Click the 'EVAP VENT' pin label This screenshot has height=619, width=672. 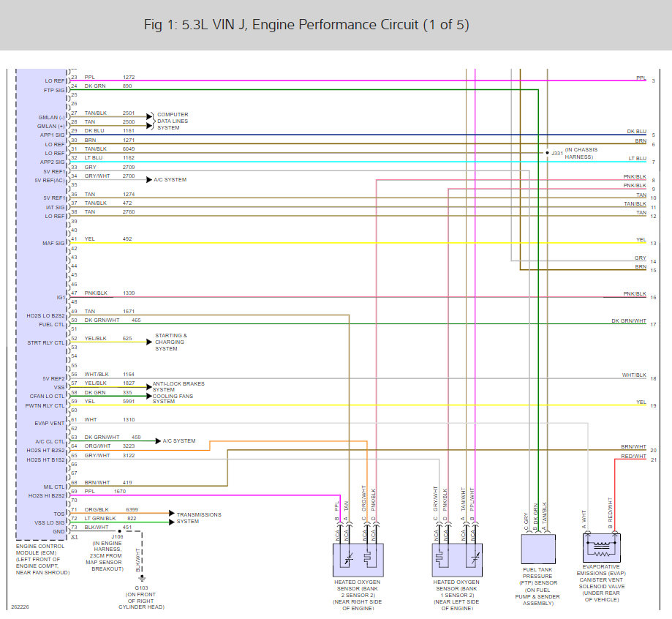pyautogui.click(x=49, y=423)
